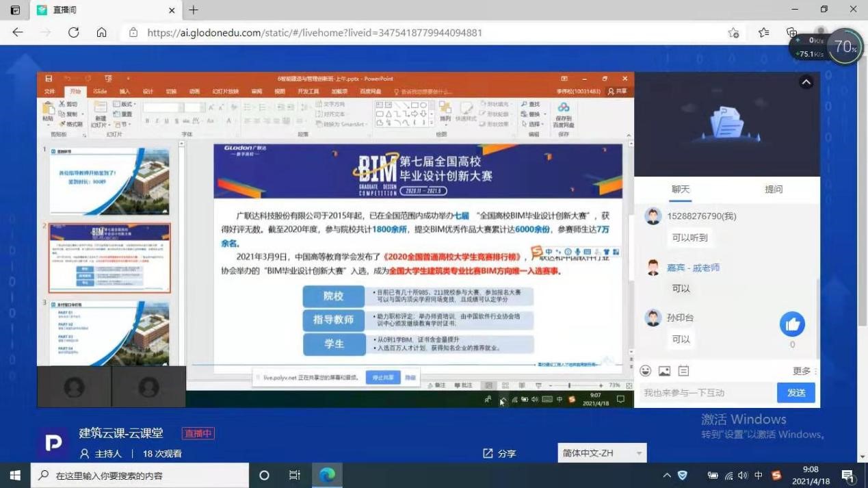Open the 文件 menu in PowerPoint
This screenshot has width=868, height=488.
click(x=49, y=91)
